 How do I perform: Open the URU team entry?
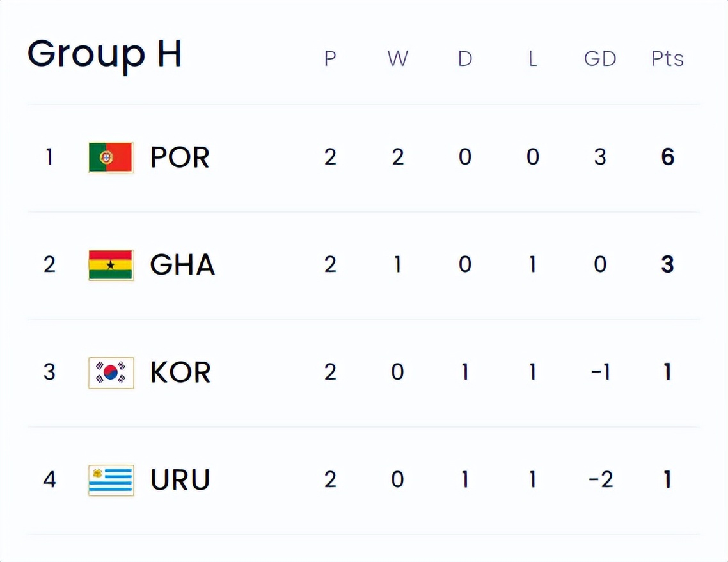[180, 480]
